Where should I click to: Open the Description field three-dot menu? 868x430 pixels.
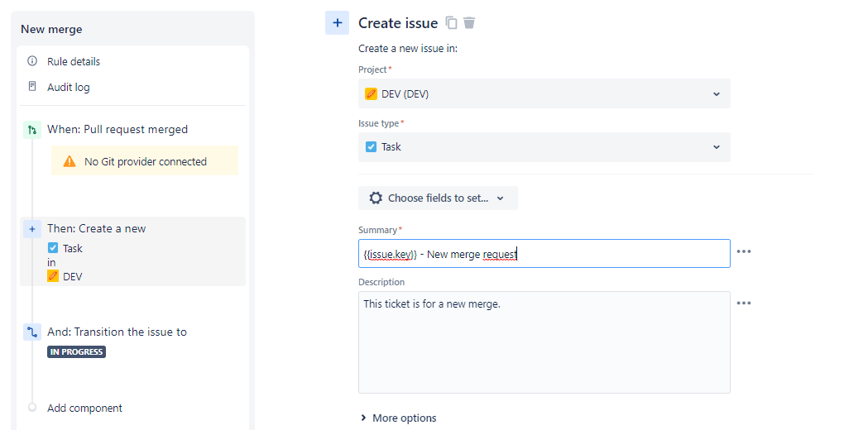[743, 303]
